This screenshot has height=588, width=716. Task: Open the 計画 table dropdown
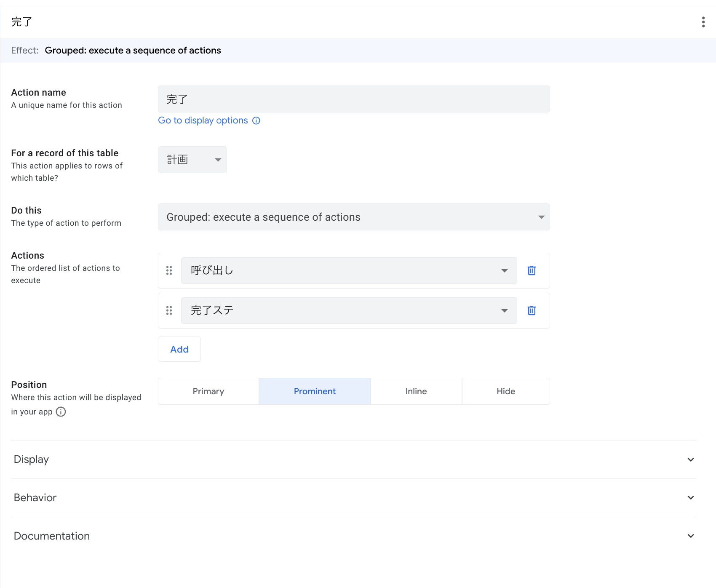coord(192,160)
